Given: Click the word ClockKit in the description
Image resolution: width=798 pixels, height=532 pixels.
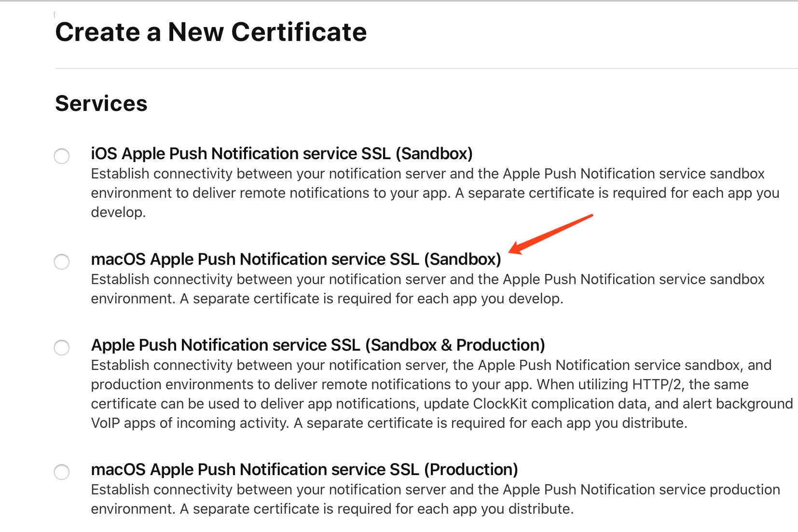Looking at the screenshot, I should coord(500,404).
